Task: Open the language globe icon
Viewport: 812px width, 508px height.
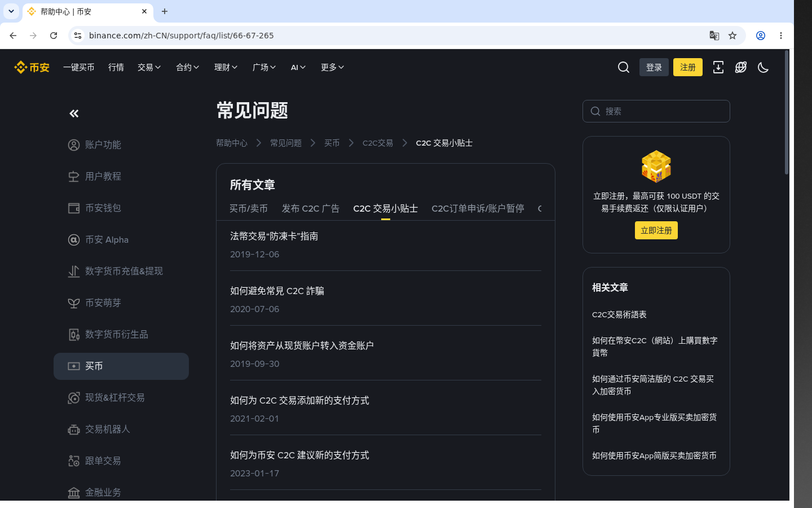Action: point(741,67)
